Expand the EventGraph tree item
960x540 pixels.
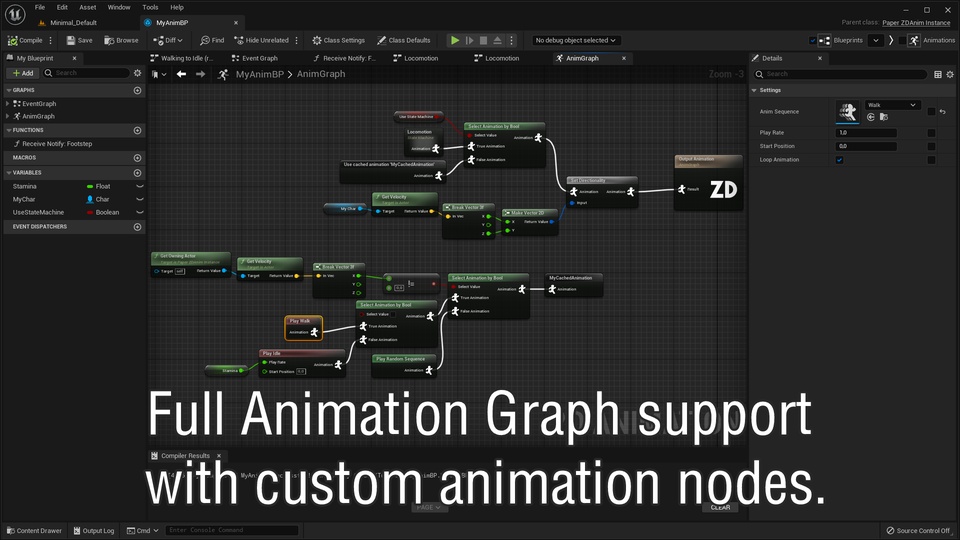click(x=7, y=103)
